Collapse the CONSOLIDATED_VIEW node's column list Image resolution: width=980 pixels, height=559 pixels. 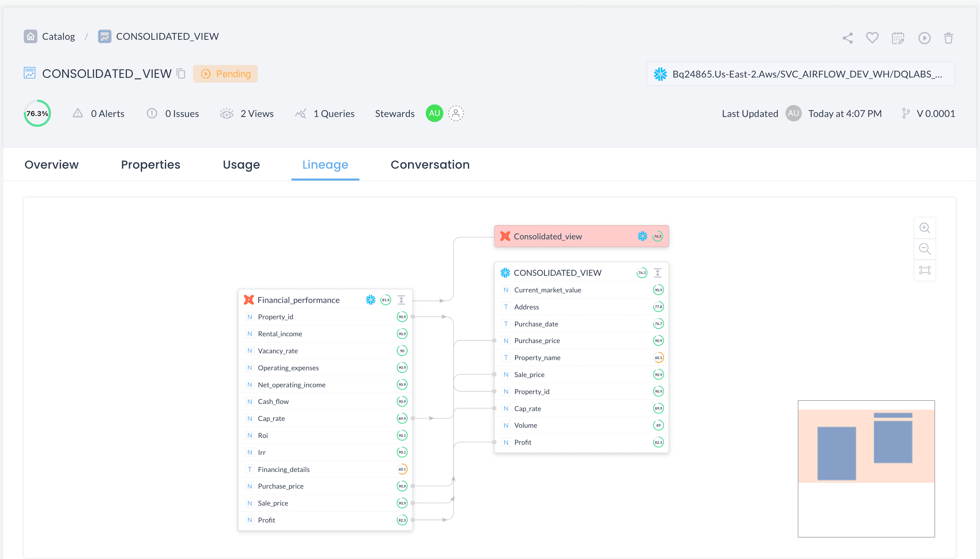(x=658, y=273)
